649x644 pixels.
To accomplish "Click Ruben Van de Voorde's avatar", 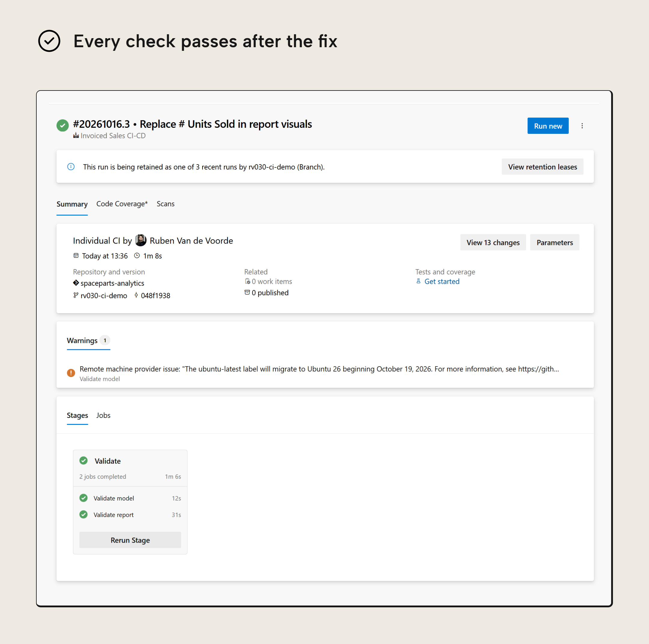I will (141, 240).
